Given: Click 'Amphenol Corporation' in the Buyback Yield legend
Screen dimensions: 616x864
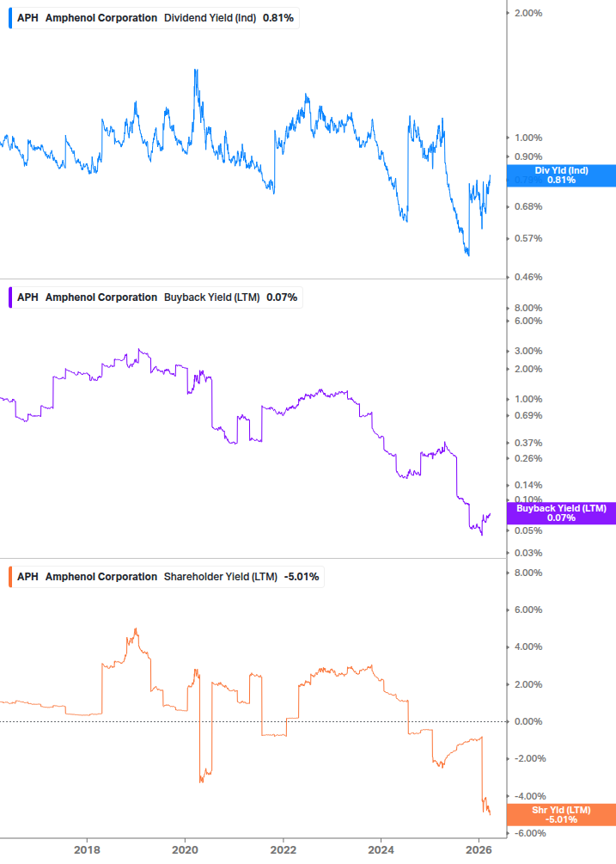Looking at the screenshot, I should pos(101,297).
